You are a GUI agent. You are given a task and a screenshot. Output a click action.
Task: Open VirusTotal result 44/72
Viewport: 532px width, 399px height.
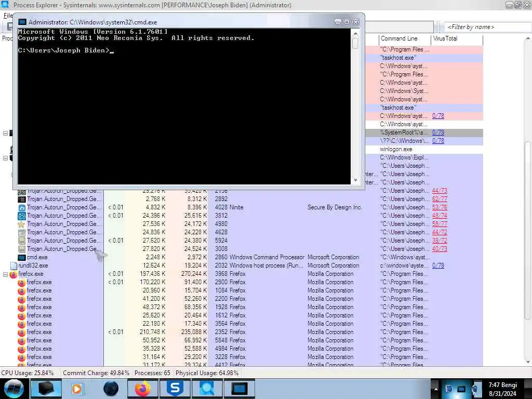(x=440, y=232)
